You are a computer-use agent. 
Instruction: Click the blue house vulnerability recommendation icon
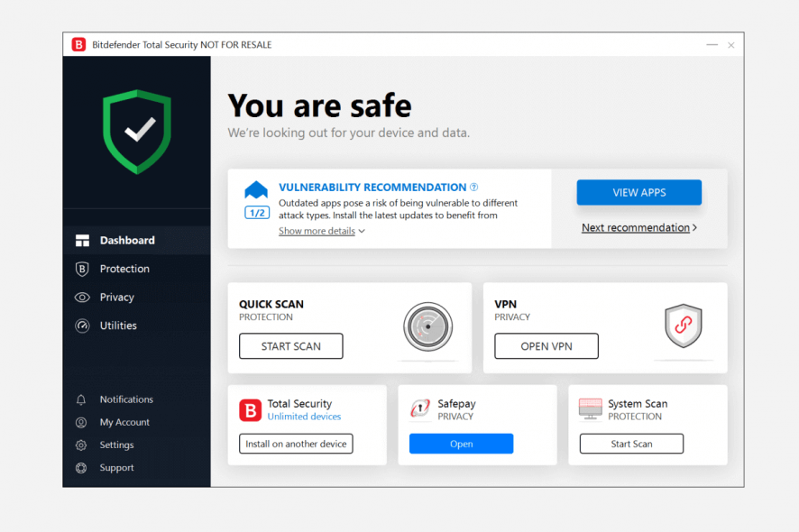[256, 189]
